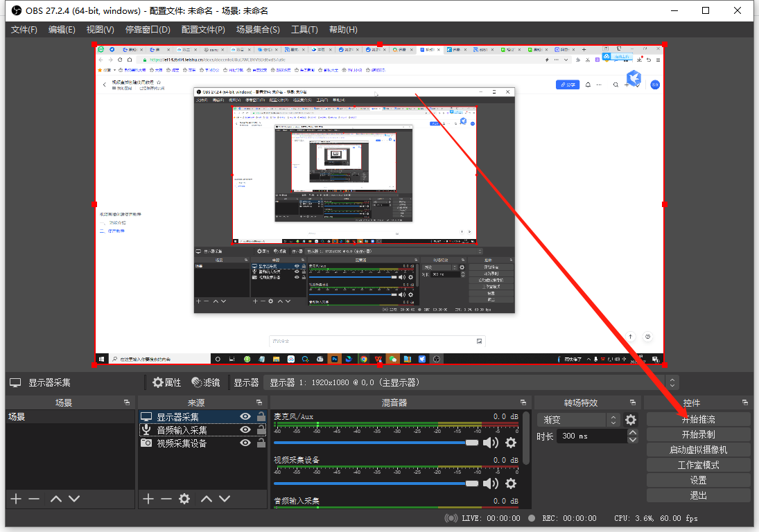The height and width of the screenshot is (532, 759).
Task: Toggle the lock on 显示器采集 source
Action: click(x=261, y=416)
